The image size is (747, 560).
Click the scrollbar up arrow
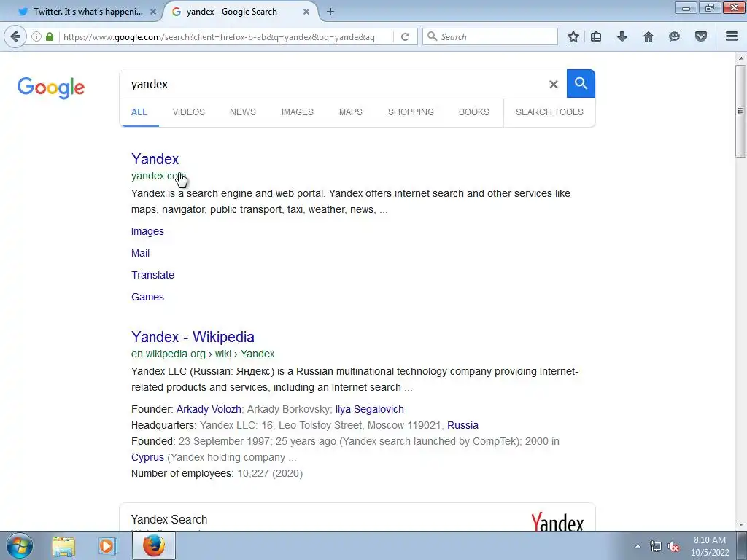click(741, 58)
